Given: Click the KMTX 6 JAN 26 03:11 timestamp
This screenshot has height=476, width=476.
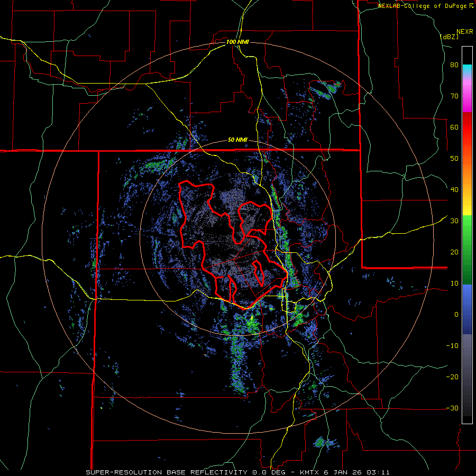Looking at the screenshot, I should point(344,472).
